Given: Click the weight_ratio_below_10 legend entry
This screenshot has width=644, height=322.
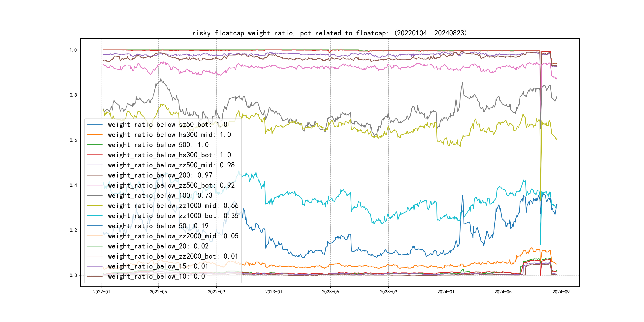Looking at the screenshot, I should [x=156, y=276].
